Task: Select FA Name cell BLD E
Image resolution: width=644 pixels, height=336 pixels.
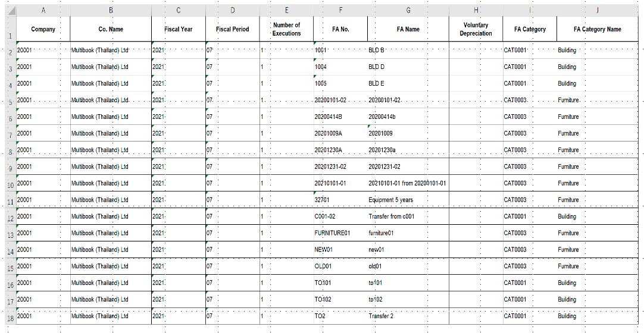Action: [408, 83]
